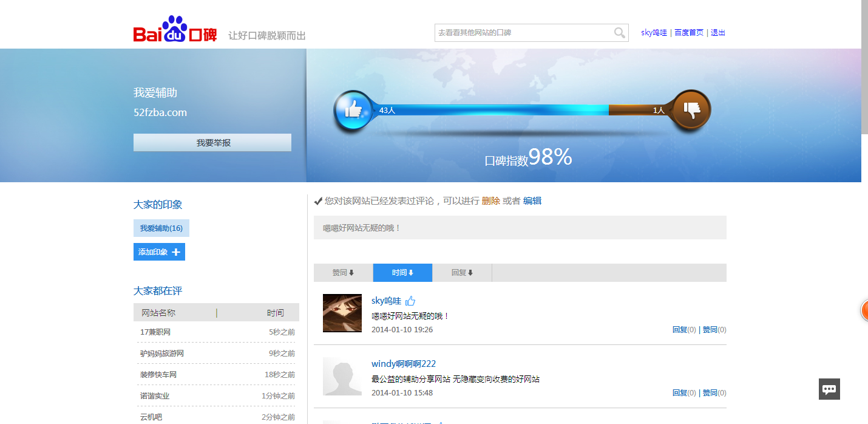Click the checkmark icon before review notice
The width and height of the screenshot is (868, 424).
point(318,201)
